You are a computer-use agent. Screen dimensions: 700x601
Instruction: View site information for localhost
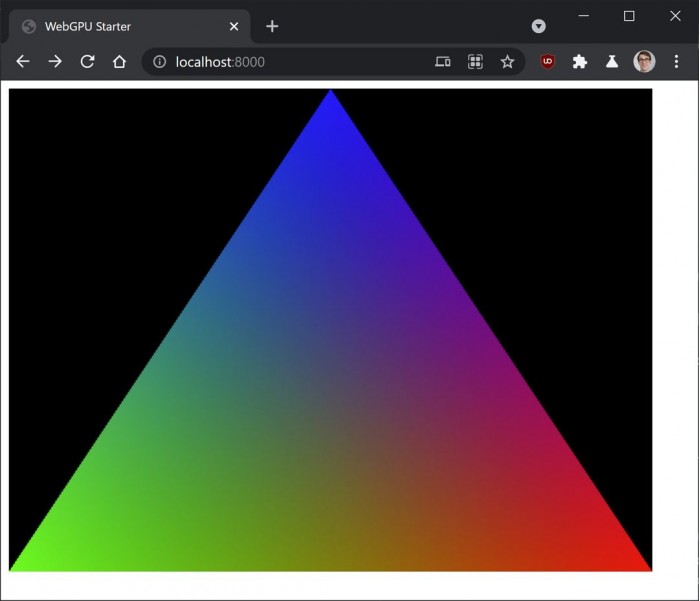point(159,62)
